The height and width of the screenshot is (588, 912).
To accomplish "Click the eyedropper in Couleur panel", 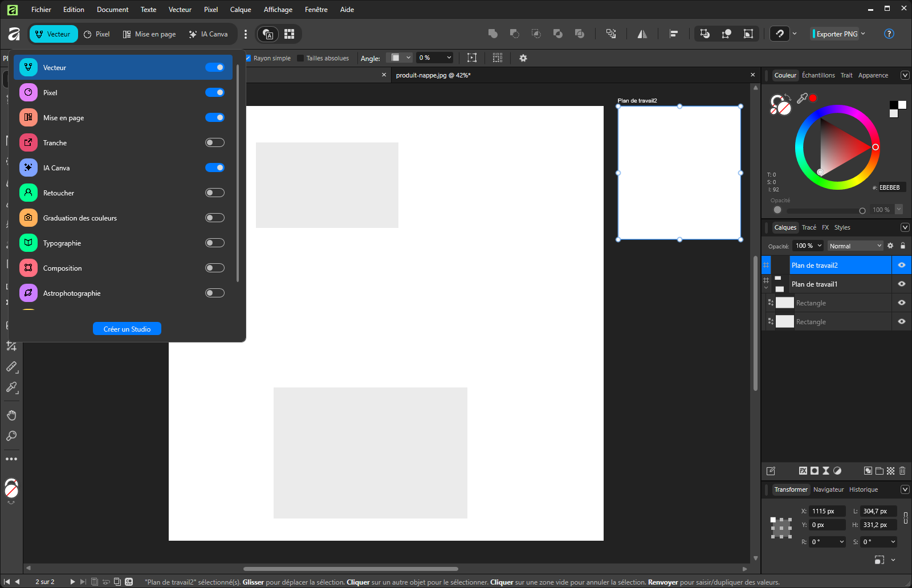I will [x=802, y=99].
